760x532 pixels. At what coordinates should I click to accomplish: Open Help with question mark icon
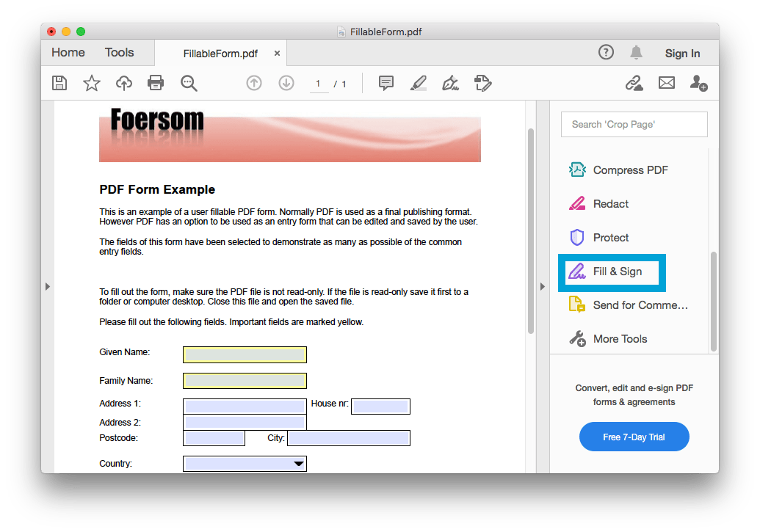[x=606, y=52]
